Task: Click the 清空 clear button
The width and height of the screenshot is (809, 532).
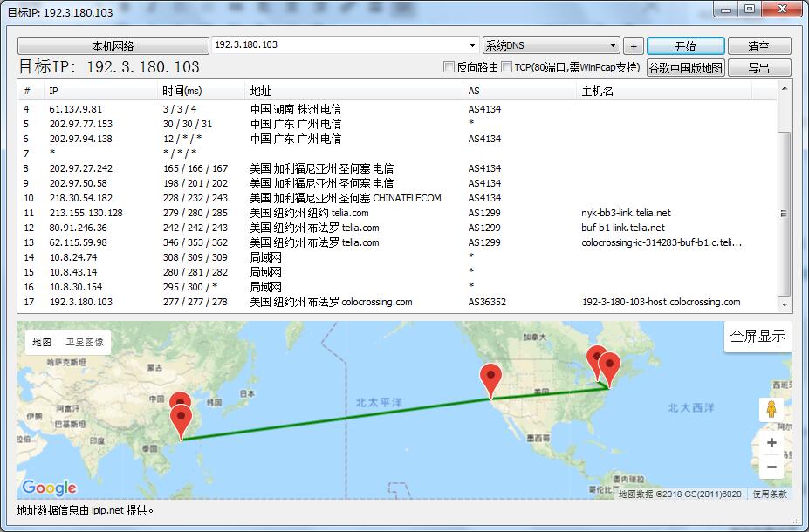Action: (x=758, y=46)
